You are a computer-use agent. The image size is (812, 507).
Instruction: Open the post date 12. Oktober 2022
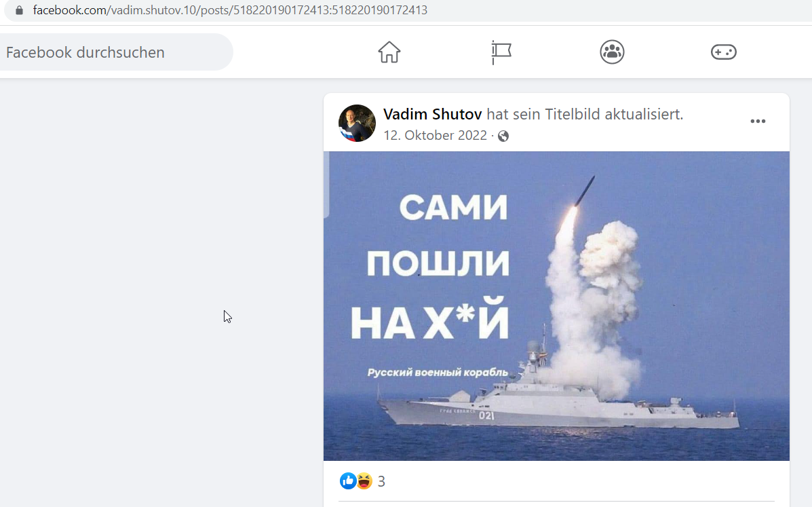435,135
